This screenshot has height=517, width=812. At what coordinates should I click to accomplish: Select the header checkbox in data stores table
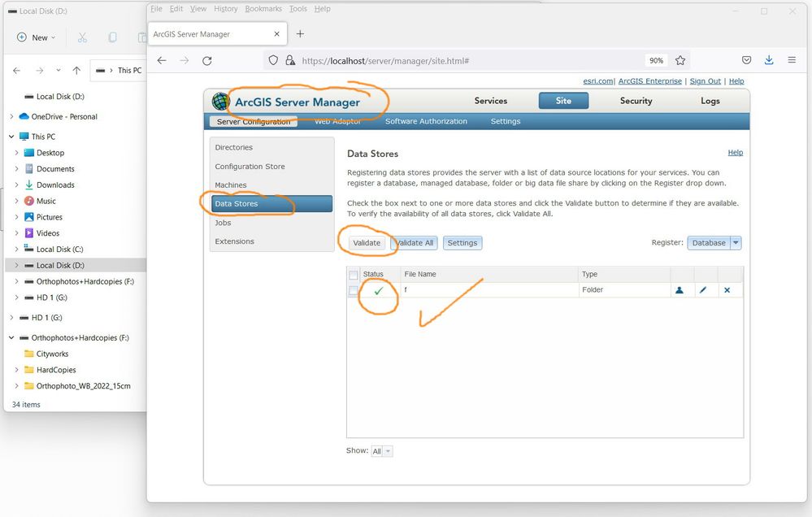pyautogui.click(x=354, y=275)
